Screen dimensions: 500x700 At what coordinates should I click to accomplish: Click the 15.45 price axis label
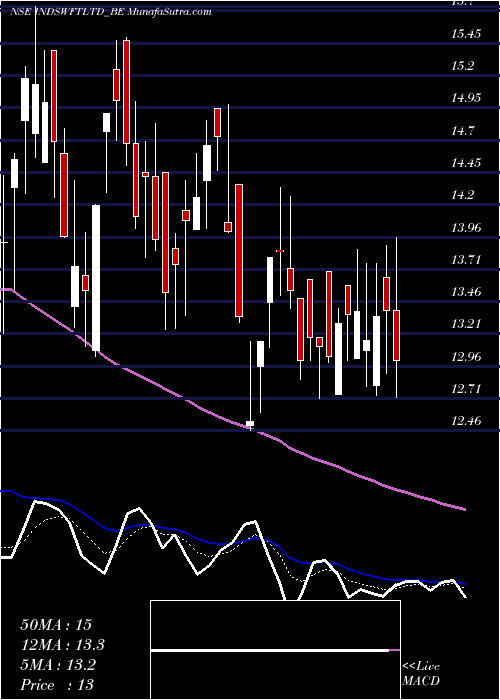(466, 34)
